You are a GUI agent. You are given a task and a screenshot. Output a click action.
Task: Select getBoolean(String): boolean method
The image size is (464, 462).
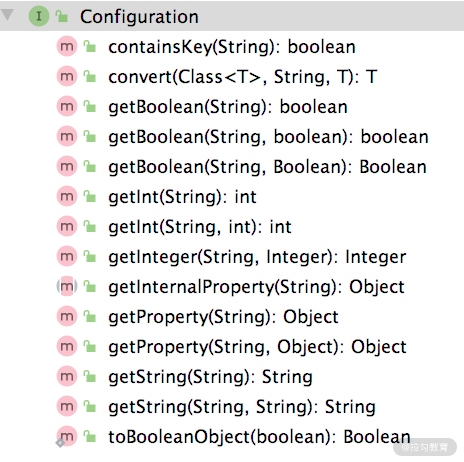coord(228,107)
